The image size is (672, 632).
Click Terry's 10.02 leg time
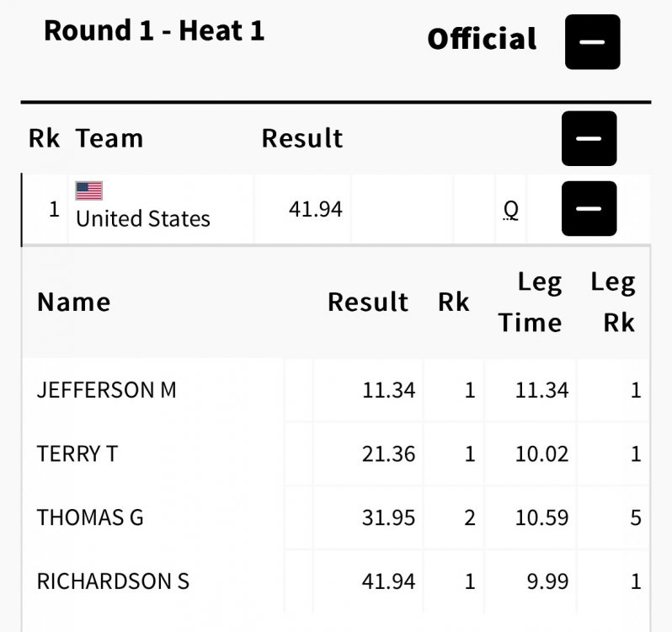[x=541, y=453]
